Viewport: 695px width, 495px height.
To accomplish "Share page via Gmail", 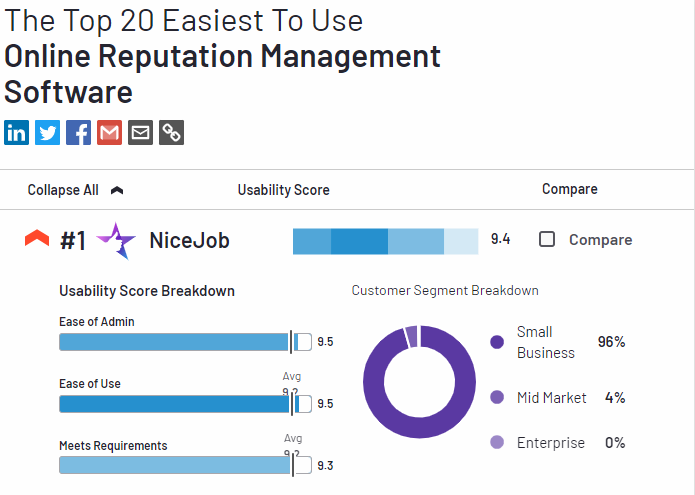I will coord(110,132).
